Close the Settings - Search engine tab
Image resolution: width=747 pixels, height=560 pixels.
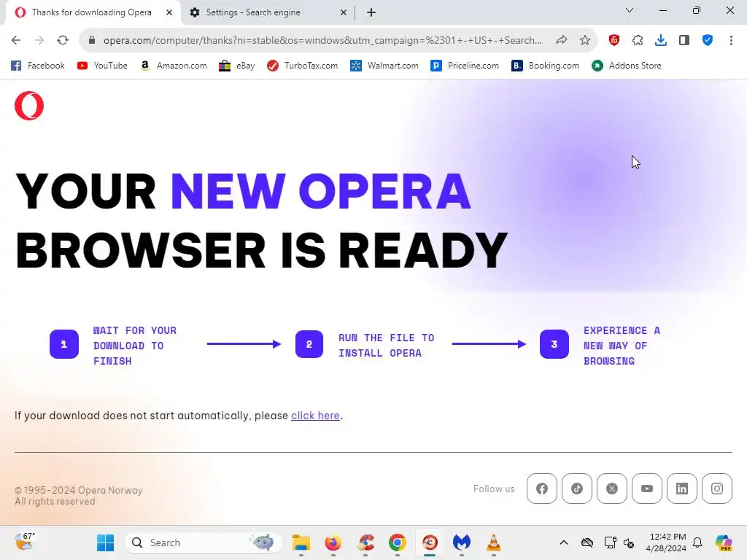(344, 13)
